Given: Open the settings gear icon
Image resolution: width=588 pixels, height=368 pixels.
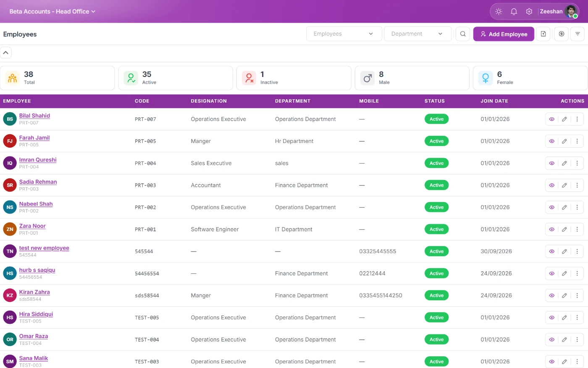Looking at the screenshot, I should tap(529, 11).
